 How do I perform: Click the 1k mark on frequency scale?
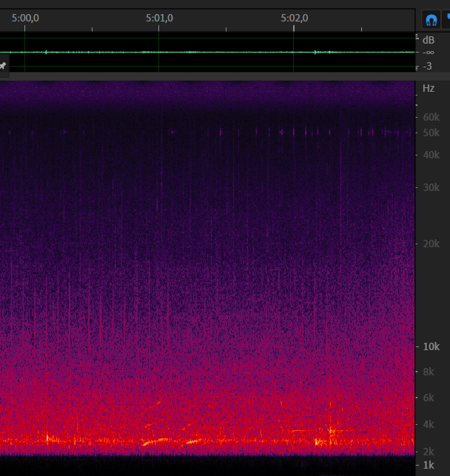429,464
